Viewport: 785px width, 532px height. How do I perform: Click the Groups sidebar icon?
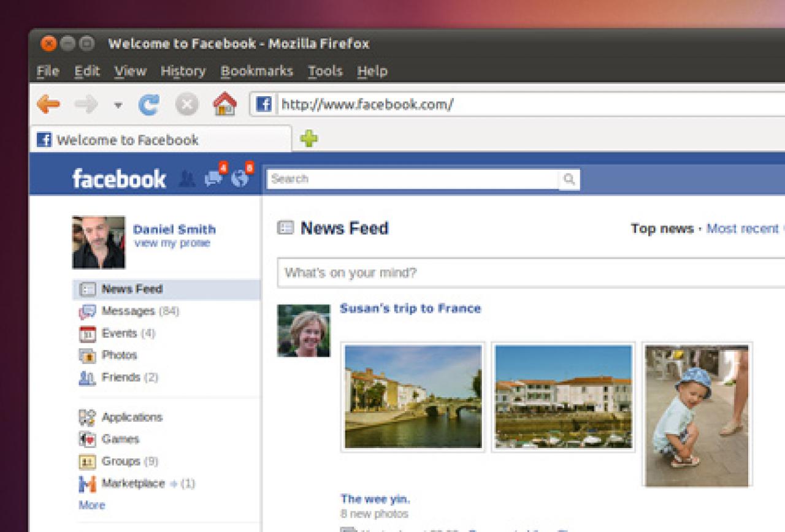point(88,462)
